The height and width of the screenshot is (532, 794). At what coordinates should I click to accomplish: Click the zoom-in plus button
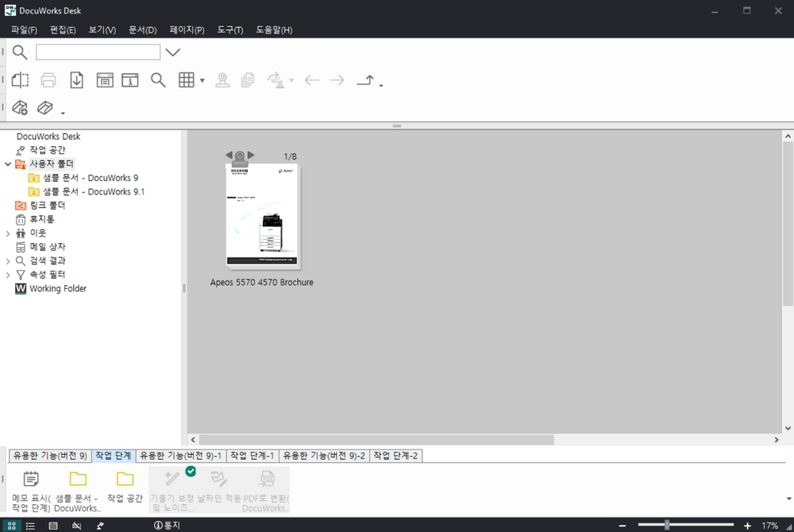pos(747,526)
